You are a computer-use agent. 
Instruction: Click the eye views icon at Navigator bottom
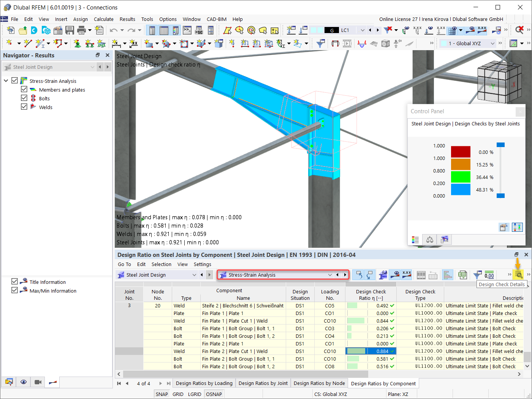click(24, 382)
